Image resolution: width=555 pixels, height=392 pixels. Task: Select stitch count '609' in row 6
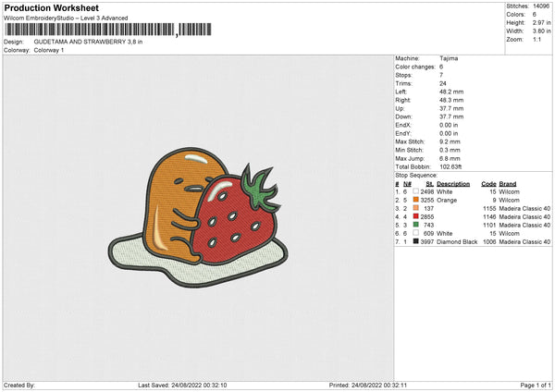[x=428, y=234]
